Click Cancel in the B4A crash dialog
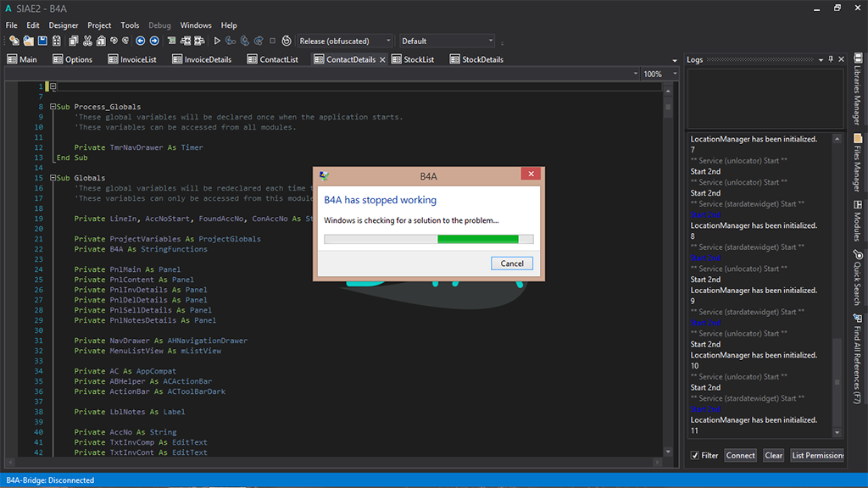868x488 pixels. [512, 263]
